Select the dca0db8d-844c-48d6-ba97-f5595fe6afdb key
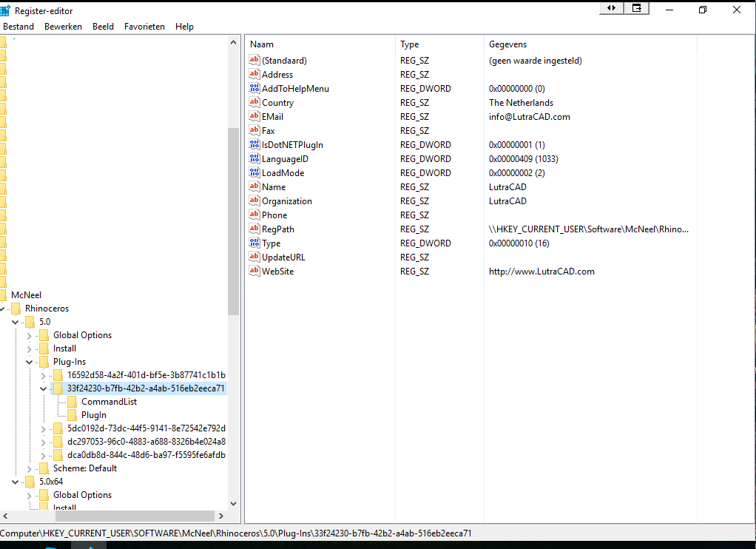The width and height of the screenshot is (756, 549). (x=146, y=455)
